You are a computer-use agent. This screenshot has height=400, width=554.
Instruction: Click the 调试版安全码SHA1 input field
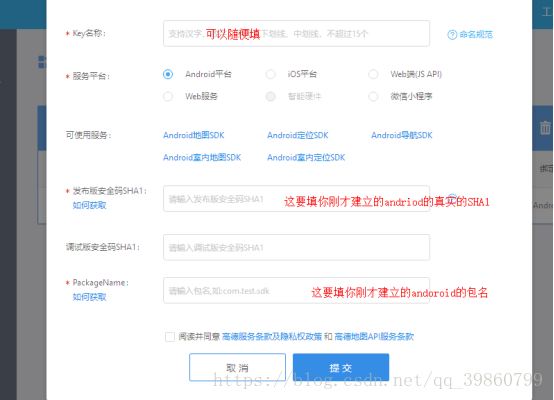[296, 247]
